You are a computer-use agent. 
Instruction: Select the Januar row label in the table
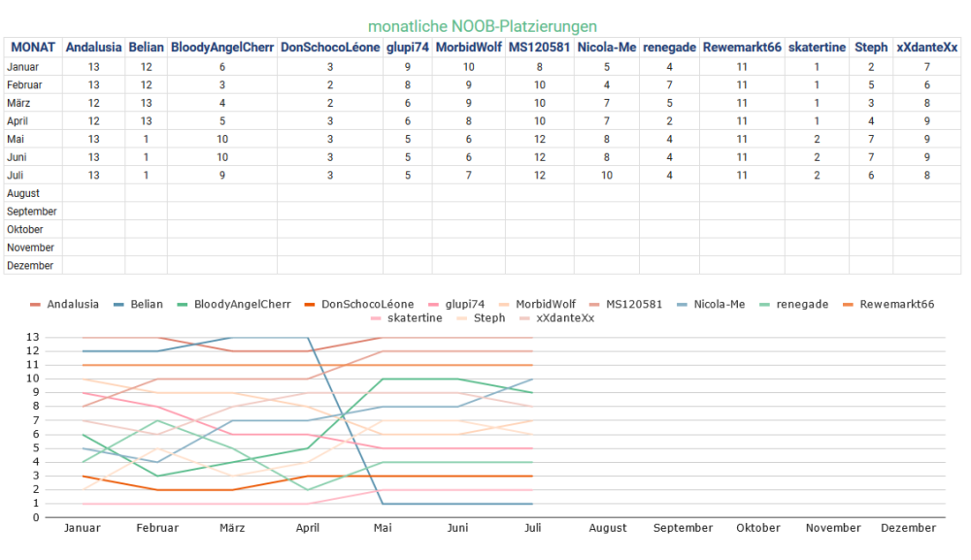pyautogui.click(x=23, y=67)
